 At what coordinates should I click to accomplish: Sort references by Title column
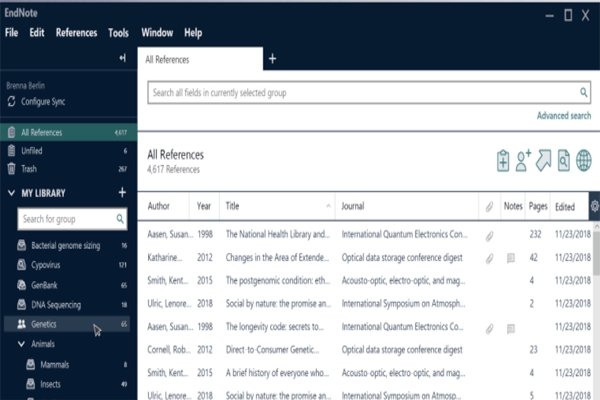pyautogui.click(x=277, y=207)
